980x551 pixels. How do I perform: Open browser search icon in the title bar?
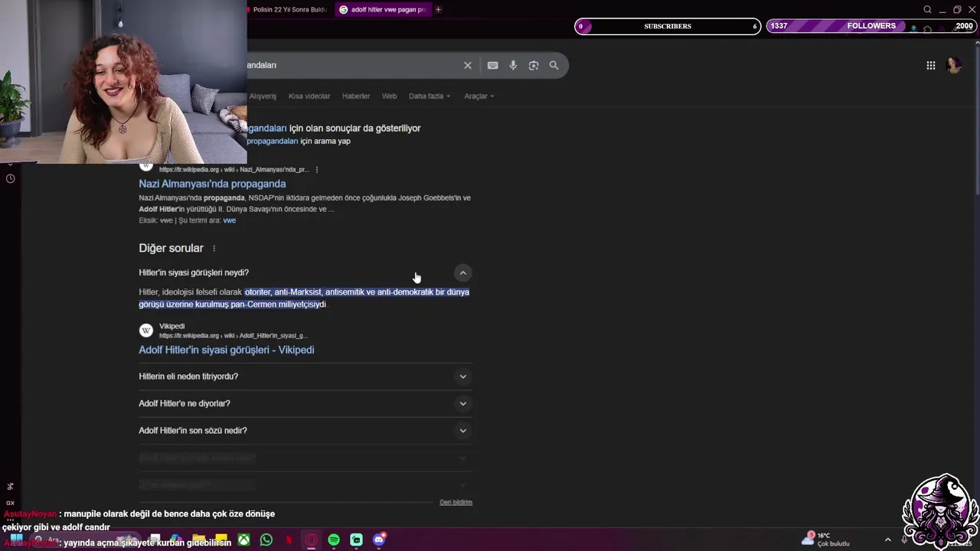coord(927,9)
